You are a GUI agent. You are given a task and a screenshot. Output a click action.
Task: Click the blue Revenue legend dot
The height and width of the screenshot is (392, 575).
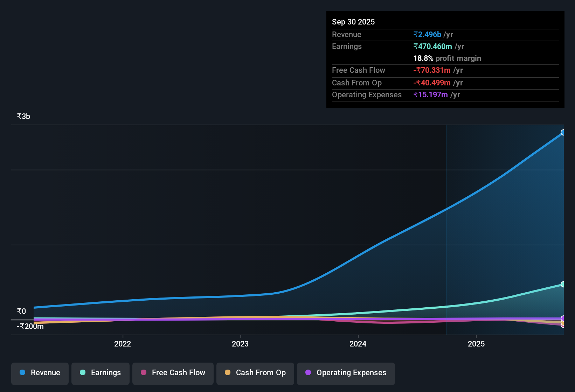[x=22, y=372]
